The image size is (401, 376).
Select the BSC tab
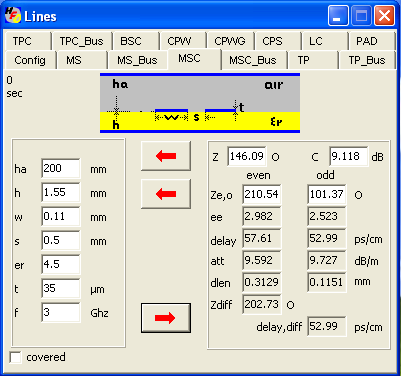[x=135, y=41]
